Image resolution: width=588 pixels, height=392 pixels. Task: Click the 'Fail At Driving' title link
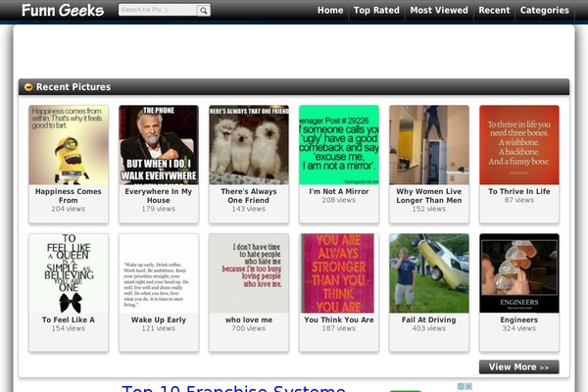click(429, 320)
